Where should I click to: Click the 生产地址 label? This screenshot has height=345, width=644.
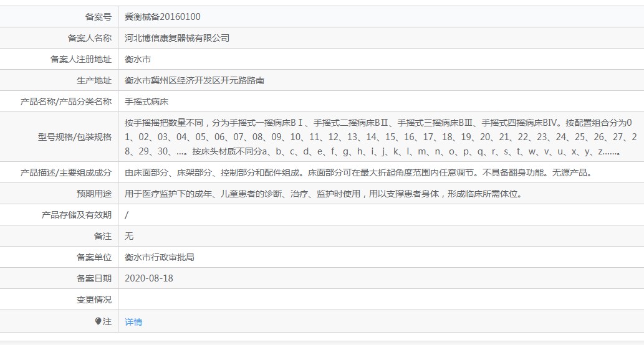point(94,80)
